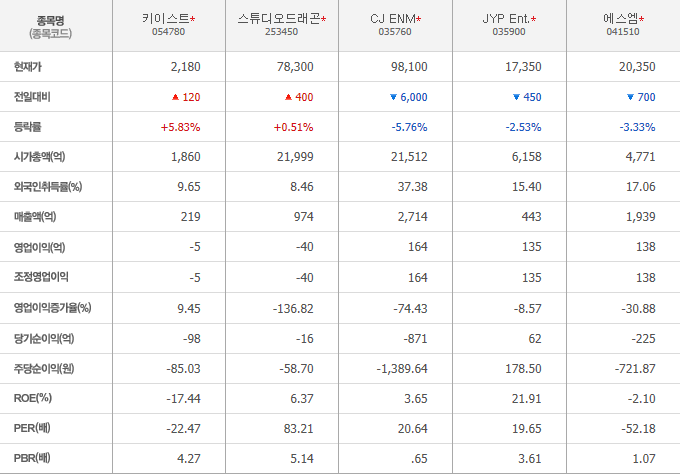Viewport: 682px width, 475px height.
Task: Click ROE value -17.44
Action: [x=184, y=398]
